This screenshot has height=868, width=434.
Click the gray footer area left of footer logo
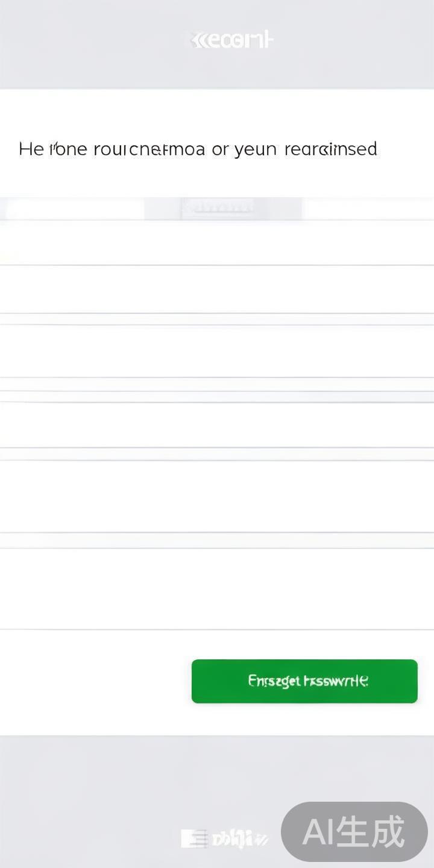coord(90,838)
